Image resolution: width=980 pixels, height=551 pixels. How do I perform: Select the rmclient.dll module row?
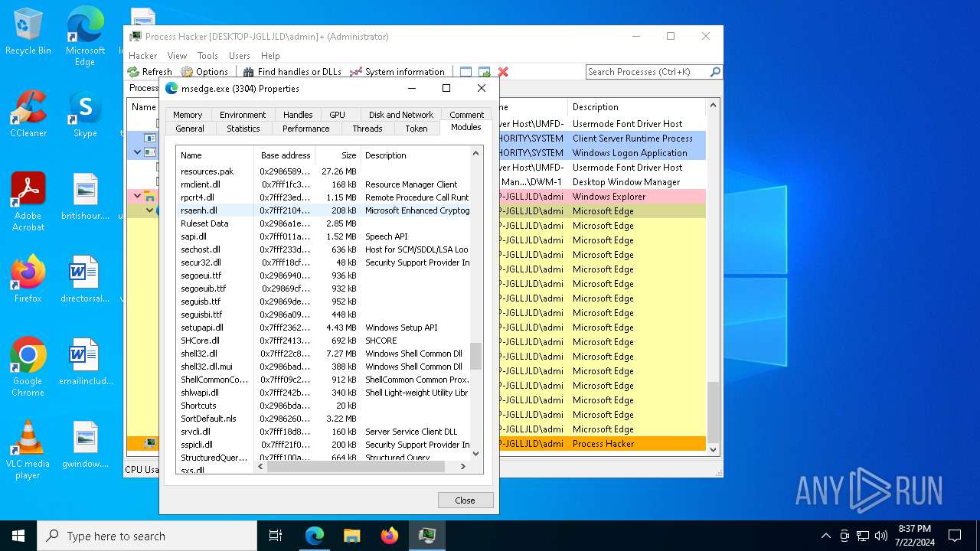coord(323,184)
